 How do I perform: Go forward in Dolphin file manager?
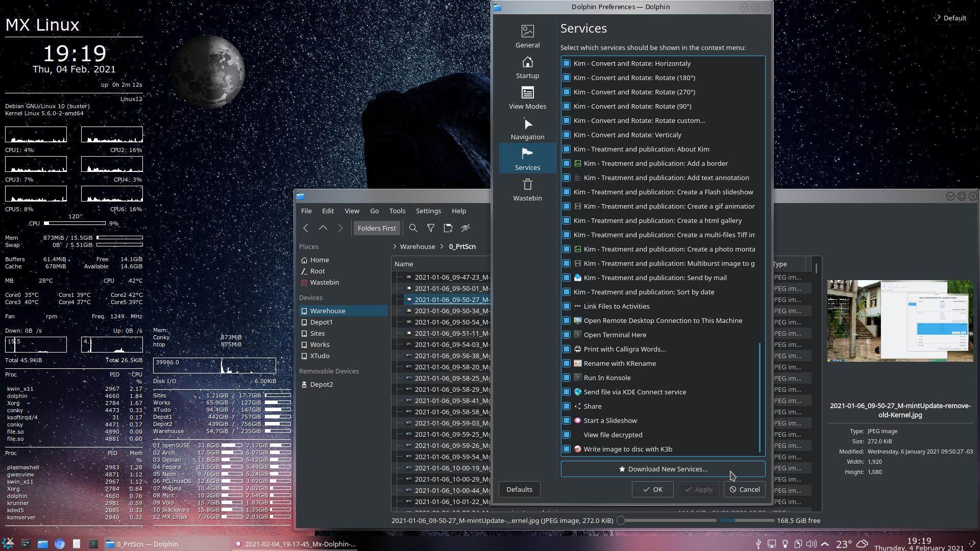[340, 228]
